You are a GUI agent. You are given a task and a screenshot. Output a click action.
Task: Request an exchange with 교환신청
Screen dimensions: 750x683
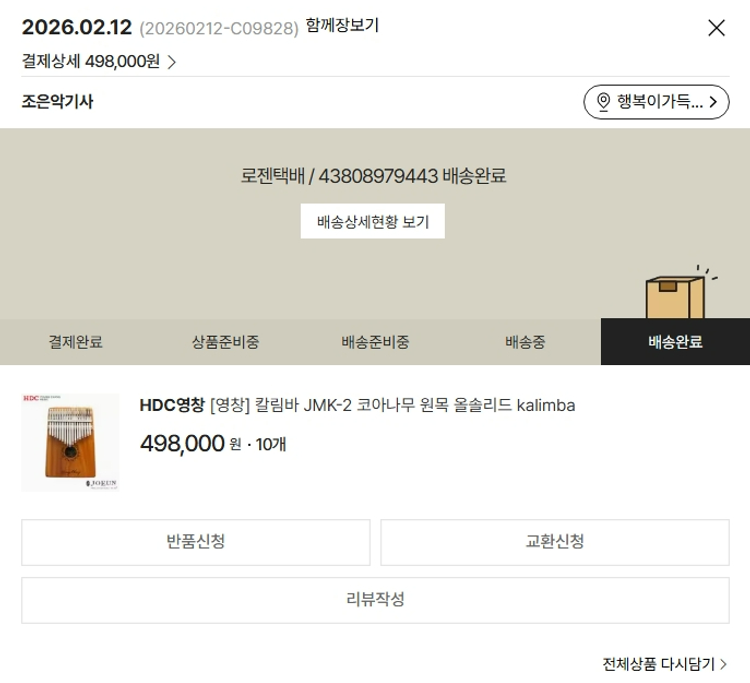point(555,542)
